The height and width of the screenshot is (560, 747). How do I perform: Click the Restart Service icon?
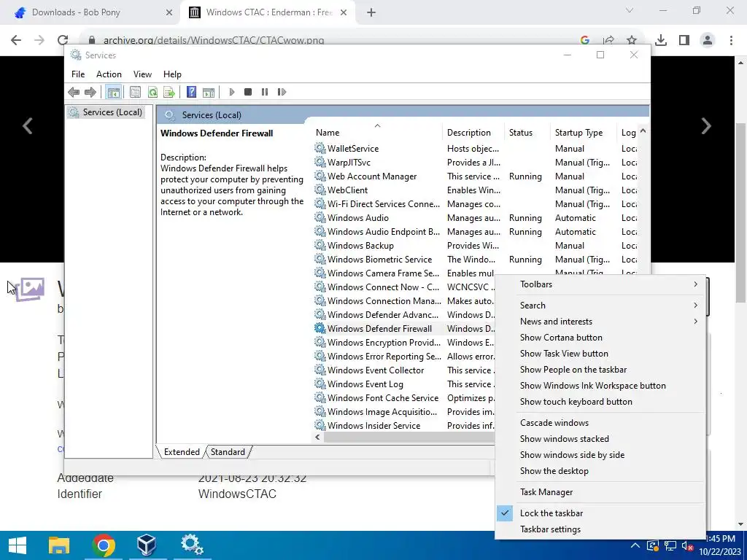point(282,92)
